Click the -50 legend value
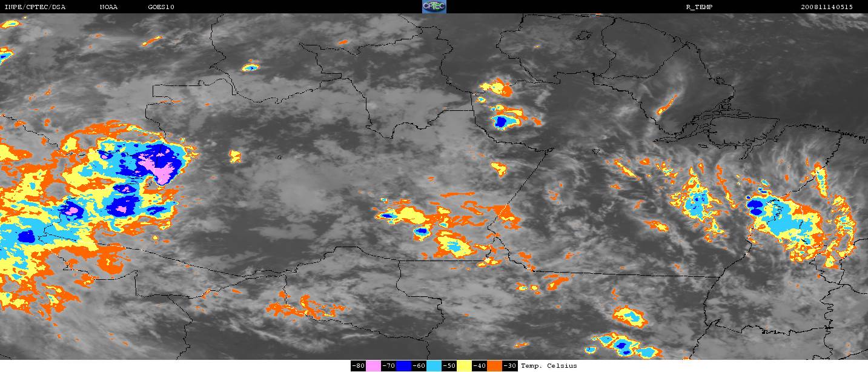This screenshot has height=372, width=868. click(x=449, y=366)
